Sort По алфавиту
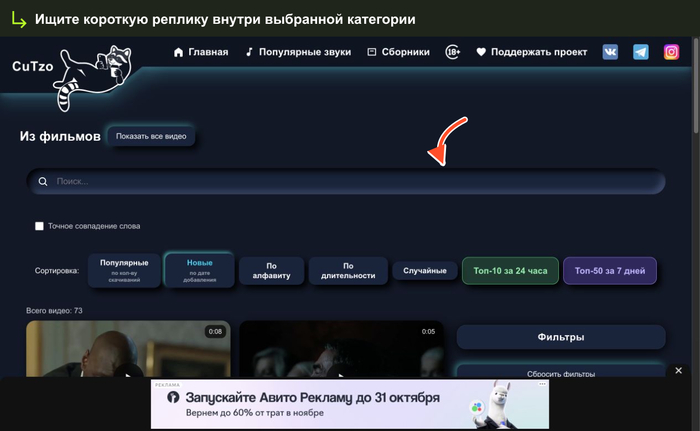 (x=271, y=271)
